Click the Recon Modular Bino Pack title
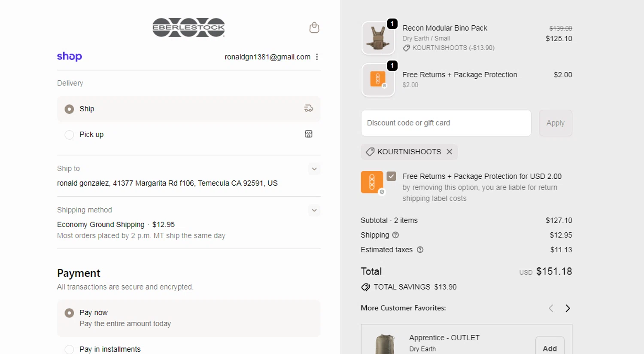The image size is (644, 354). [x=445, y=28]
